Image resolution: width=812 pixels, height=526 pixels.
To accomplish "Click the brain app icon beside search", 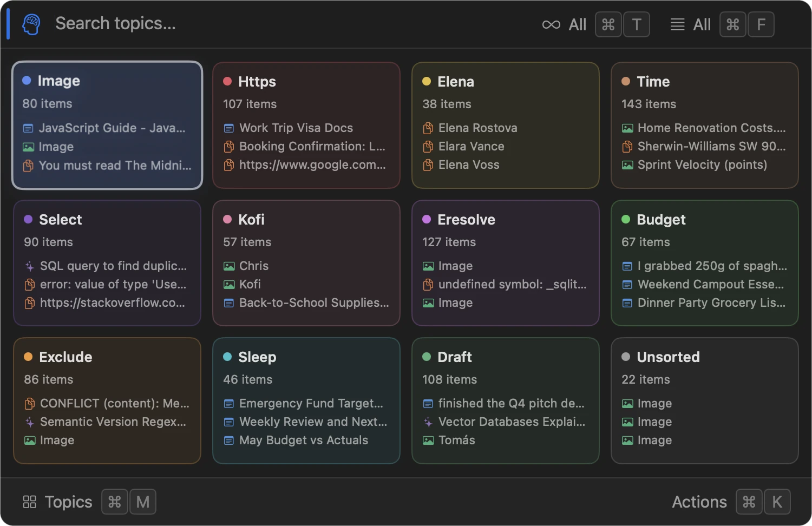I will (31, 24).
